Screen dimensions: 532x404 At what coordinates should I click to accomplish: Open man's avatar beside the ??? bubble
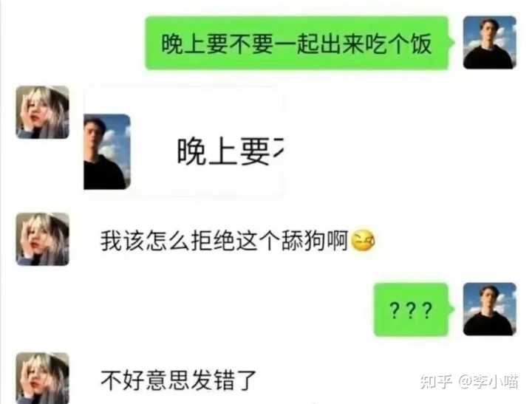click(x=490, y=309)
